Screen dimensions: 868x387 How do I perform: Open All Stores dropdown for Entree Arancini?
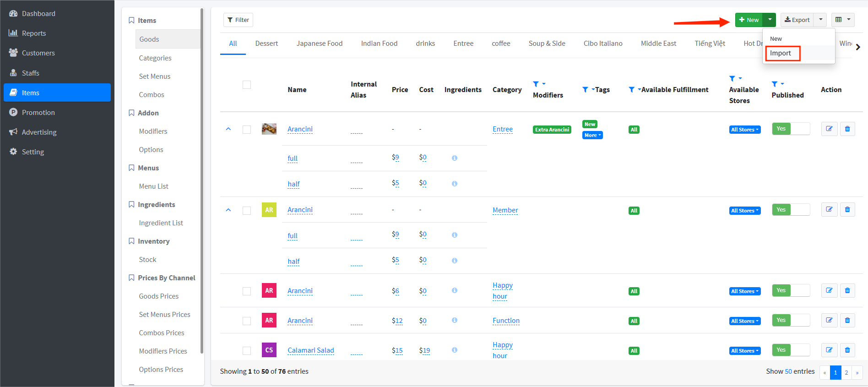click(x=745, y=130)
